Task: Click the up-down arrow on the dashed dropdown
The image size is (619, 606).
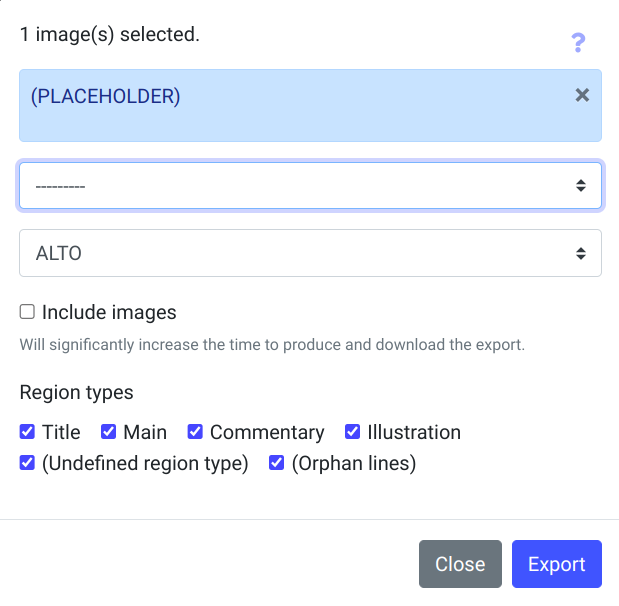Action: pos(580,186)
